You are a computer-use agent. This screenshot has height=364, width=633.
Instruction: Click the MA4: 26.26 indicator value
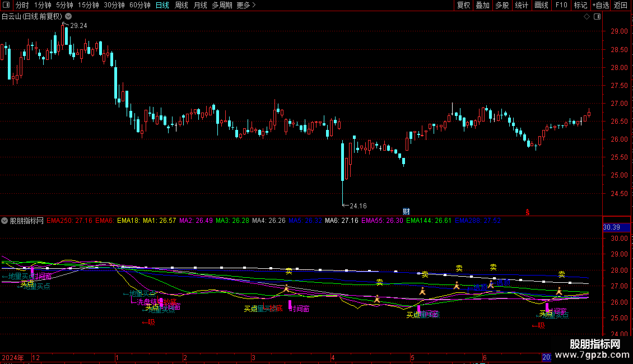269,221
